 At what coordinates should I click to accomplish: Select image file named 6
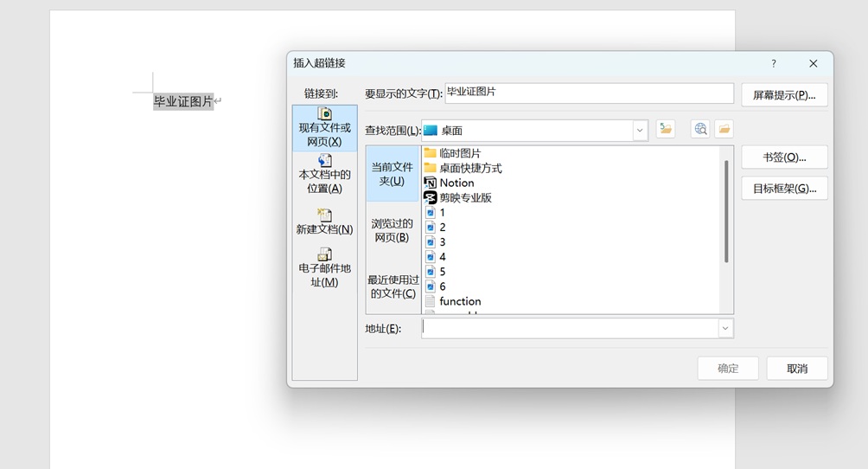[435, 286]
